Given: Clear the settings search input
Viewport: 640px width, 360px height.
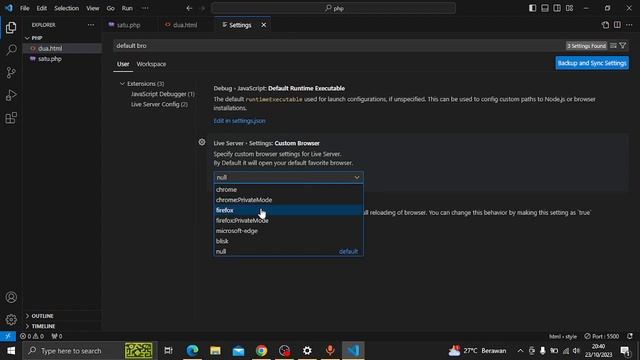Looking at the screenshot, I should tap(613, 46).
